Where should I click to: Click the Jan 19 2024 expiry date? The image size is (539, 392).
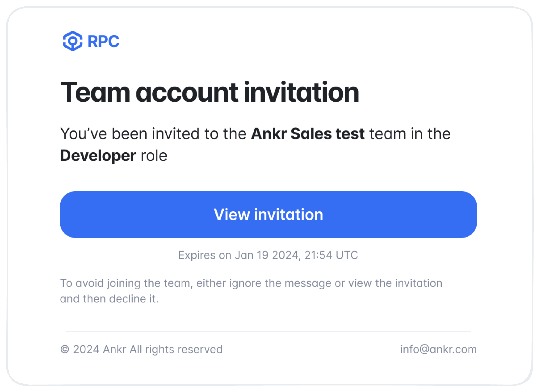tap(266, 255)
